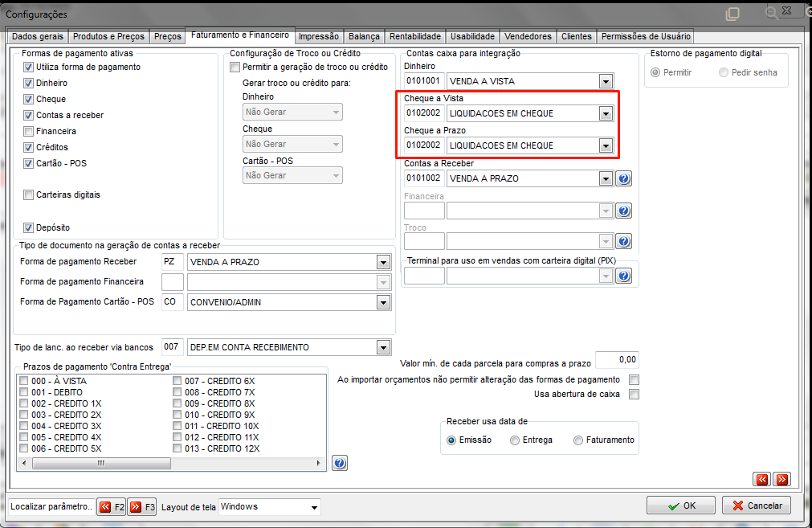
Task: Expand Forma de pagamento Receber dropdown
Action: pyautogui.click(x=383, y=262)
